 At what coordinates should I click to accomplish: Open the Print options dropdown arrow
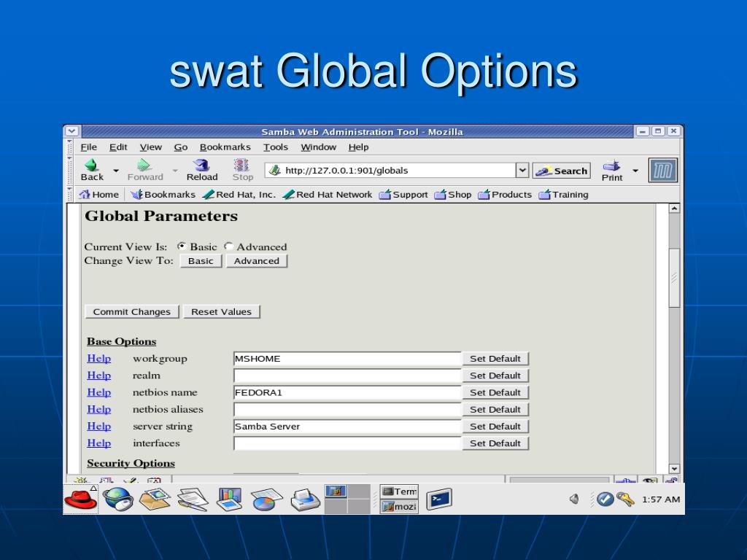(x=635, y=170)
